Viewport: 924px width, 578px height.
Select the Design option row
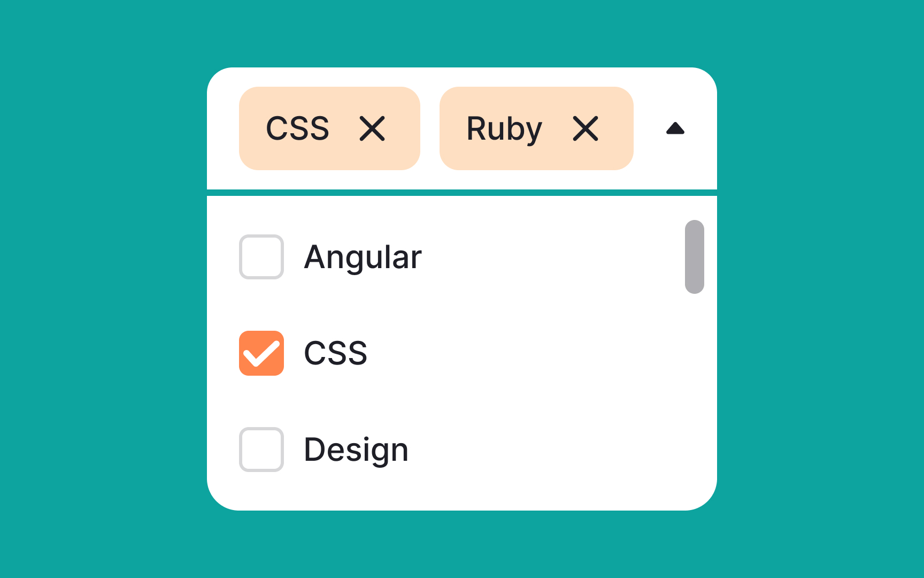pos(356,450)
